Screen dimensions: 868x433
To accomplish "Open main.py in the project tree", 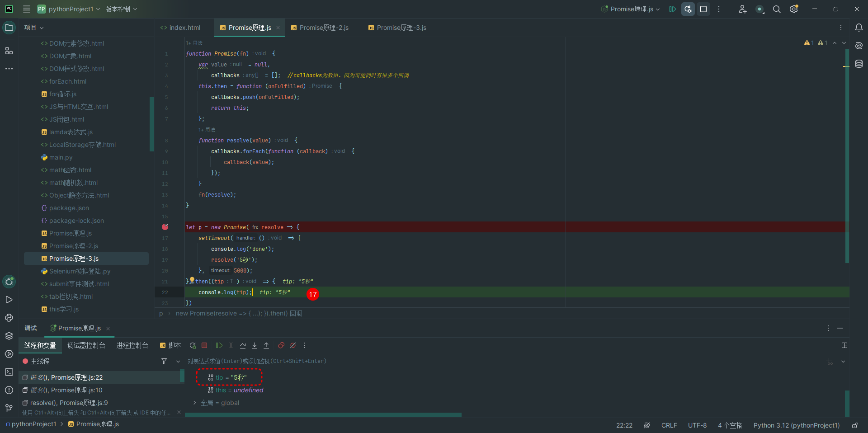I will coord(61,157).
